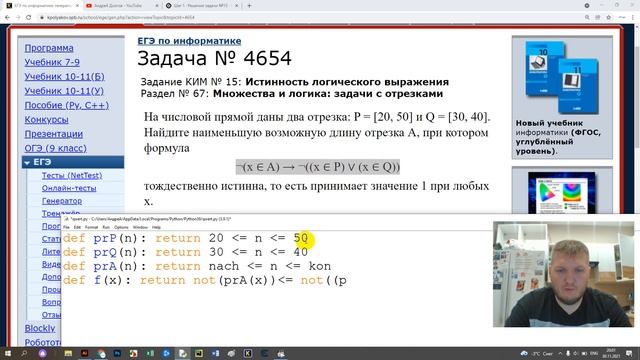640x360 pixels.
Task: Open the weather widget showing -3°C
Action: [x=537, y=353]
